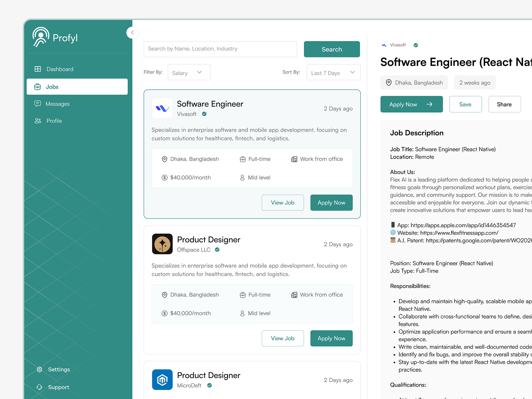Viewport: 532px width, 399px height.
Task: Click the Search button
Action: point(332,49)
